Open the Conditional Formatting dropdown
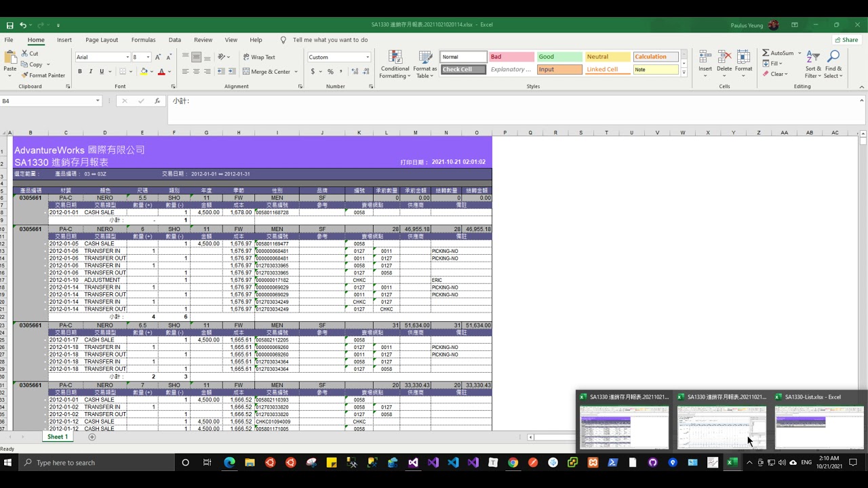The height and width of the screenshot is (488, 868). pos(395,64)
